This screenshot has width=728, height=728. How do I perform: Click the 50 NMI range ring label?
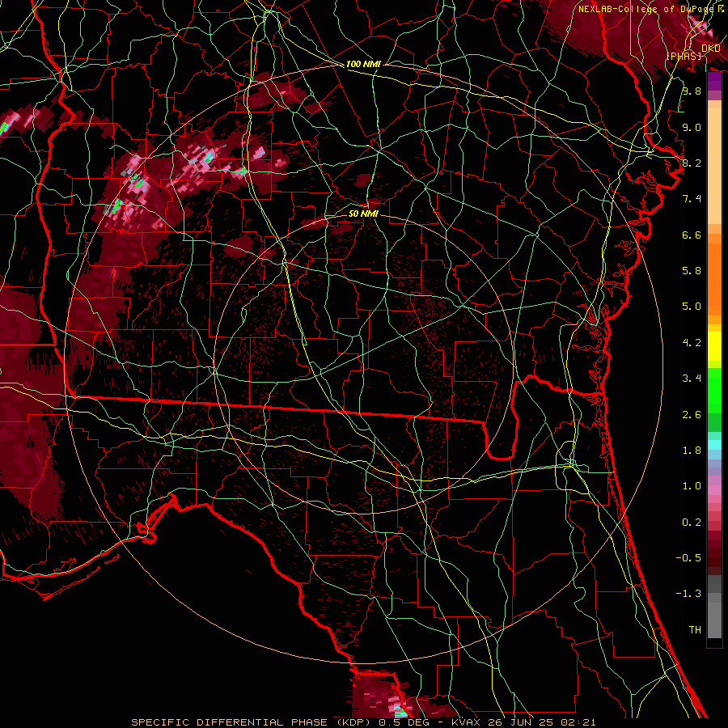pos(363,214)
